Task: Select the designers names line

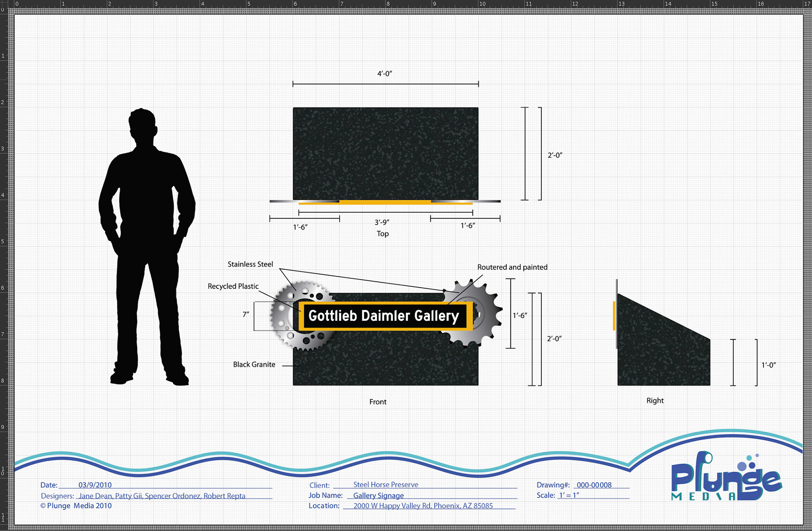Action: pos(162,495)
